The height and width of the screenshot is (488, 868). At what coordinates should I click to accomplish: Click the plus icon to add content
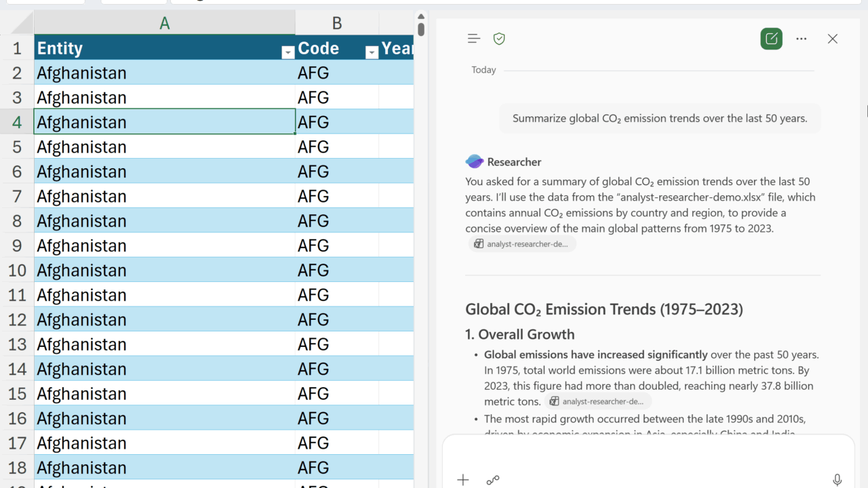click(463, 480)
